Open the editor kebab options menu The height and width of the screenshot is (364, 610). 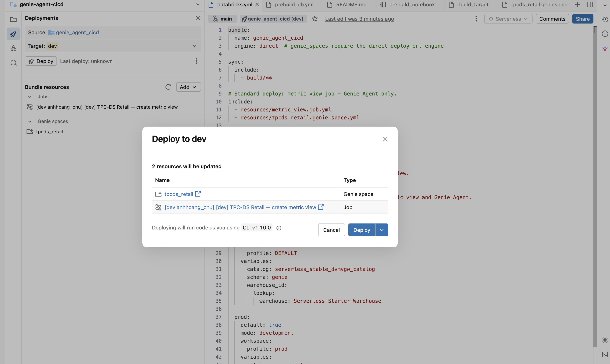(476, 19)
